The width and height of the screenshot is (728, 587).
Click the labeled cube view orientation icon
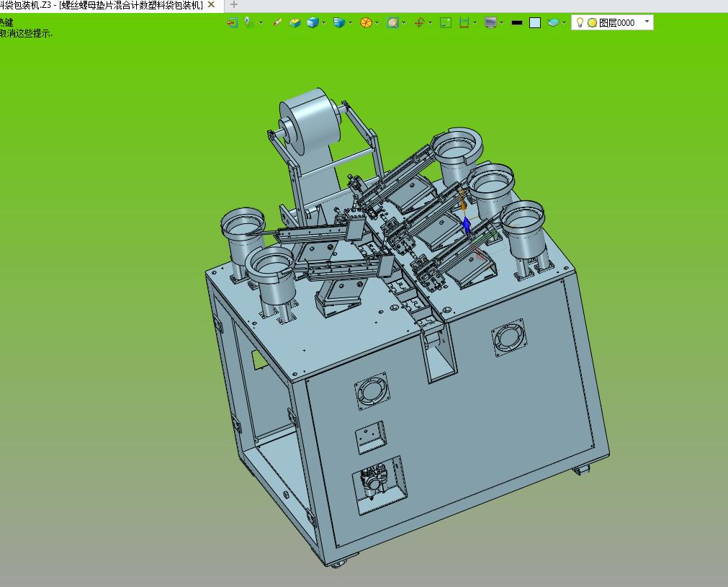[x=339, y=22]
